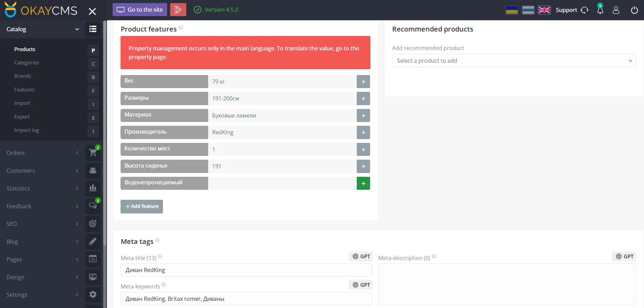The width and height of the screenshot is (644, 308).
Task: Generate Meta-description with GPT button
Action: 624,256
